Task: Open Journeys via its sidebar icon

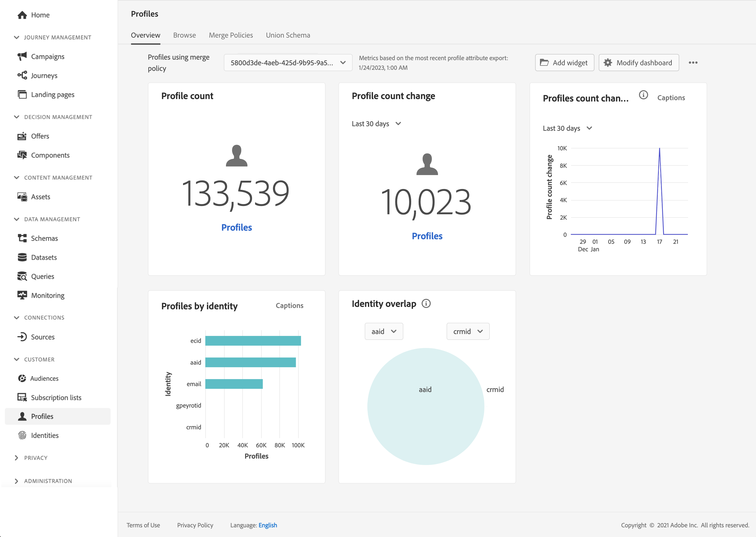Action: pos(22,75)
